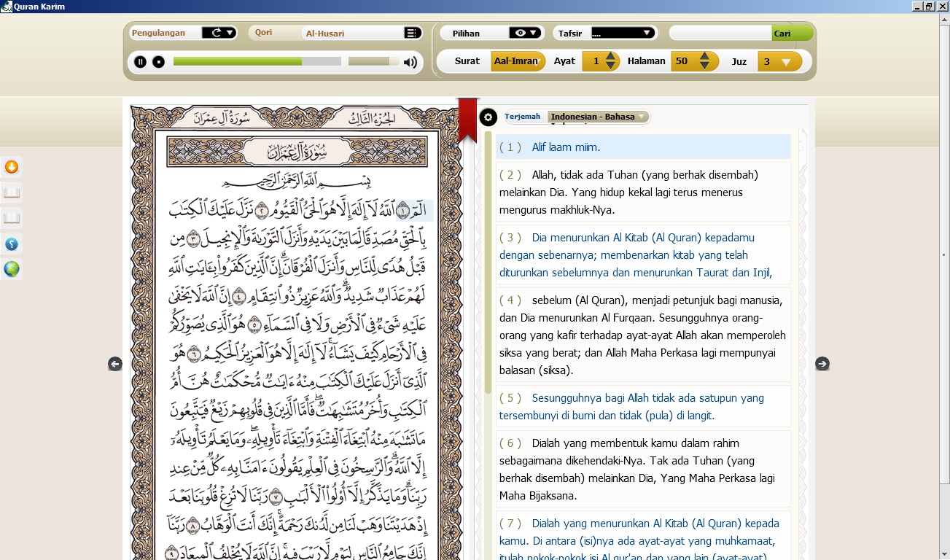The image size is (950, 560).
Task: Click the surah title banner on the page
Action: 295,153
